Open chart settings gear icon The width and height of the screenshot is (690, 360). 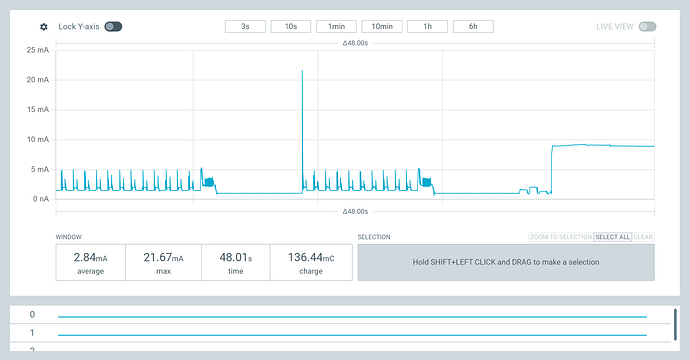pyautogui.click(x=44, y=27)
